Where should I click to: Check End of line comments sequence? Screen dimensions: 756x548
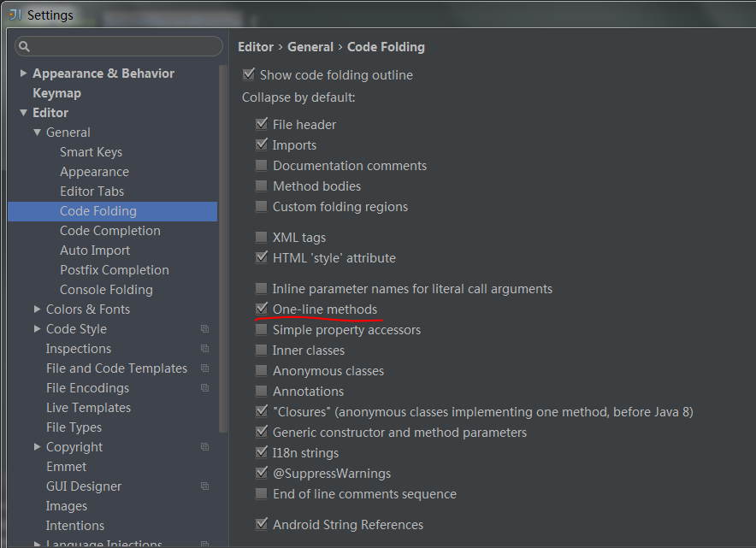262,493
